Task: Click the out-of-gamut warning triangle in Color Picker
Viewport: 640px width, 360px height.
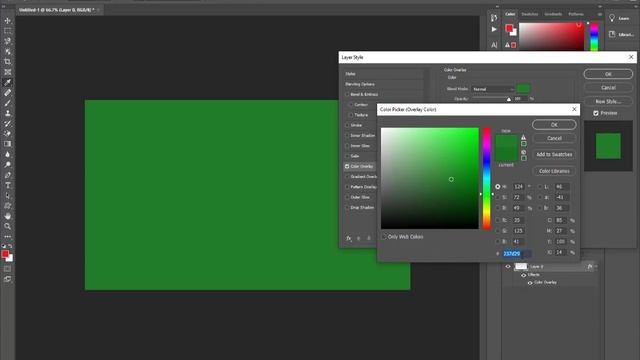Action: [524, 137]
